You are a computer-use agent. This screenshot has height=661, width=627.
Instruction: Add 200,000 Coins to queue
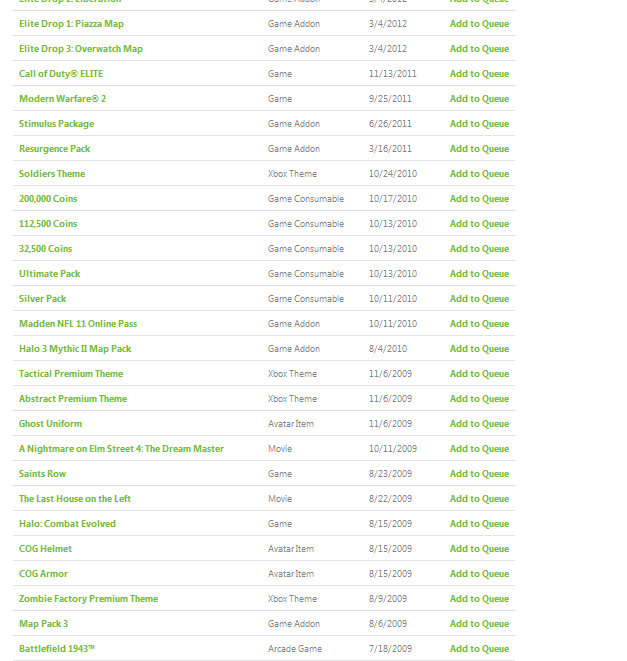[x=479, y=199]
